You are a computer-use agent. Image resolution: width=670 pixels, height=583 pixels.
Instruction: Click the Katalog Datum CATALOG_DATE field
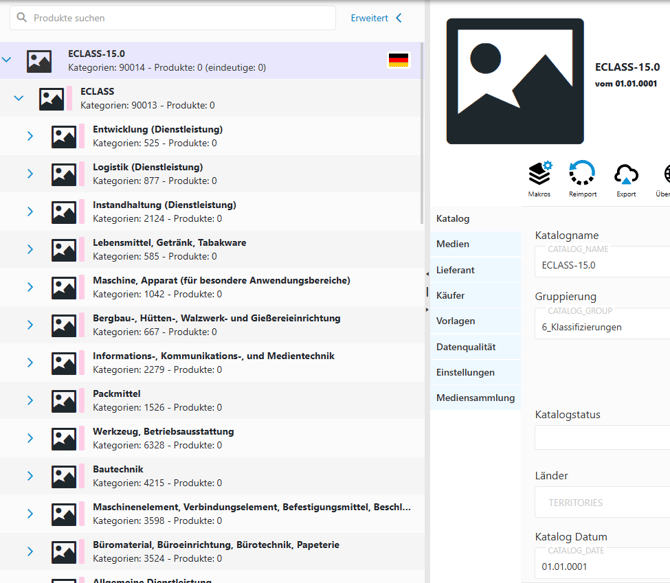[x=602, y=563]
